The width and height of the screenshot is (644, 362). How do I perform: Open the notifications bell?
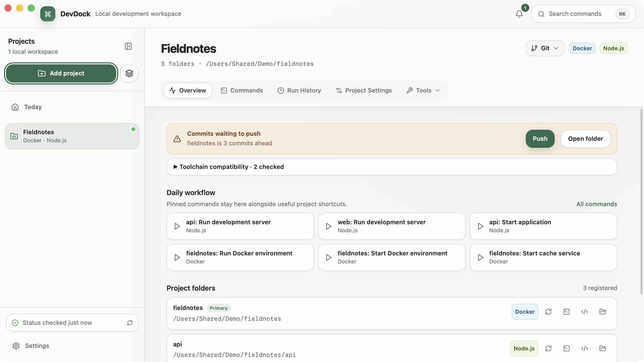pyautogui.click(x=519, y=14)
